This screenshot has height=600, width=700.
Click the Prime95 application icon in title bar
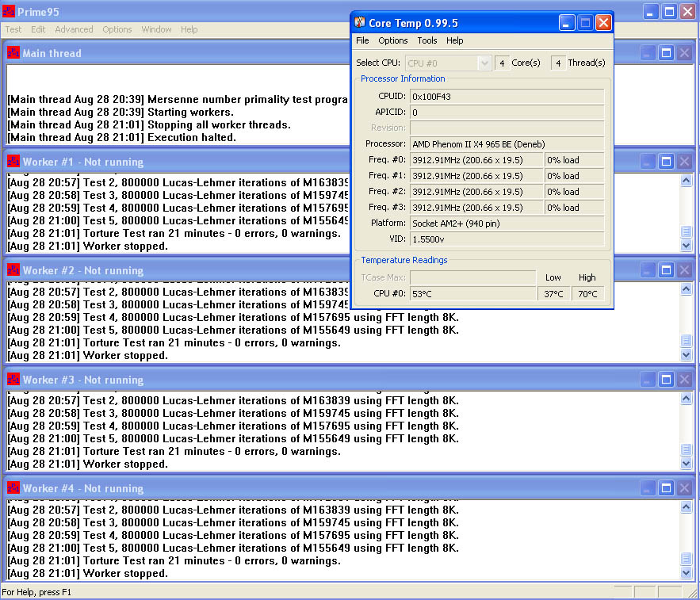(9, 12)
